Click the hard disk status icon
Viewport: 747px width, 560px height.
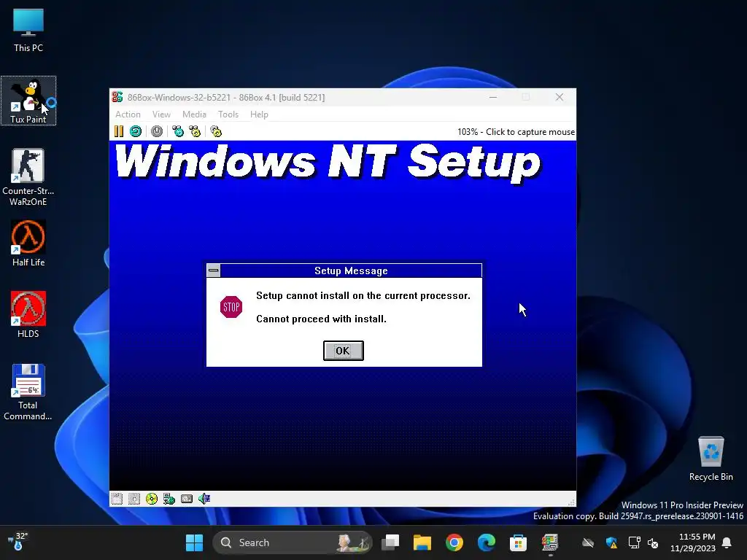tap(187, 499)
